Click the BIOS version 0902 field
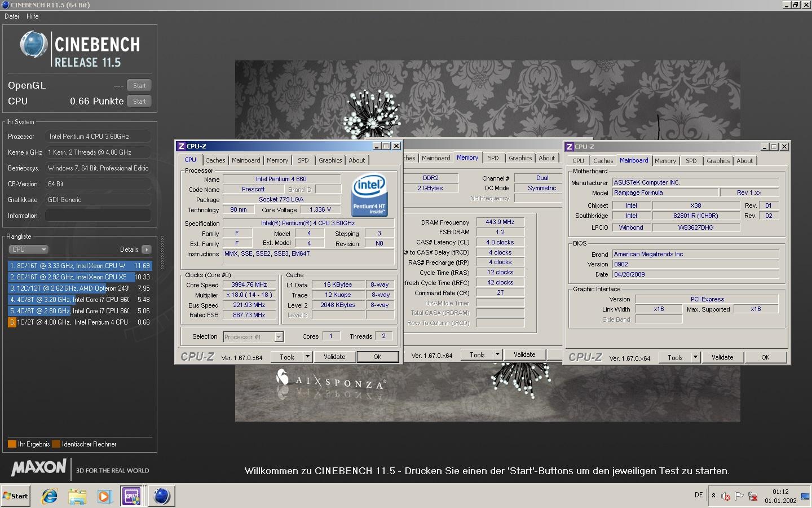The height and width of the screenshot is (508, 812). click(695, 264)
